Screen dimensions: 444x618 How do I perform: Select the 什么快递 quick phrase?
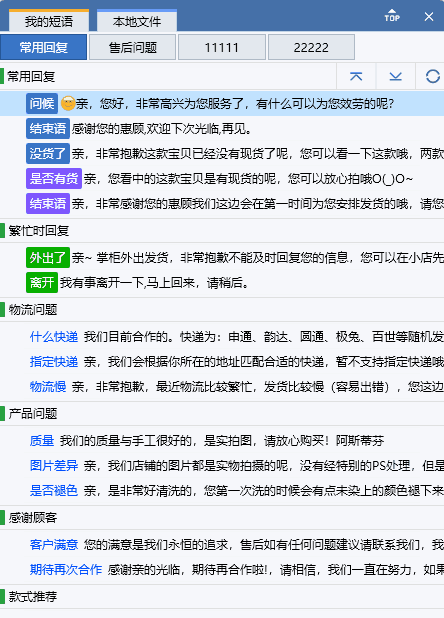[54, 337]
